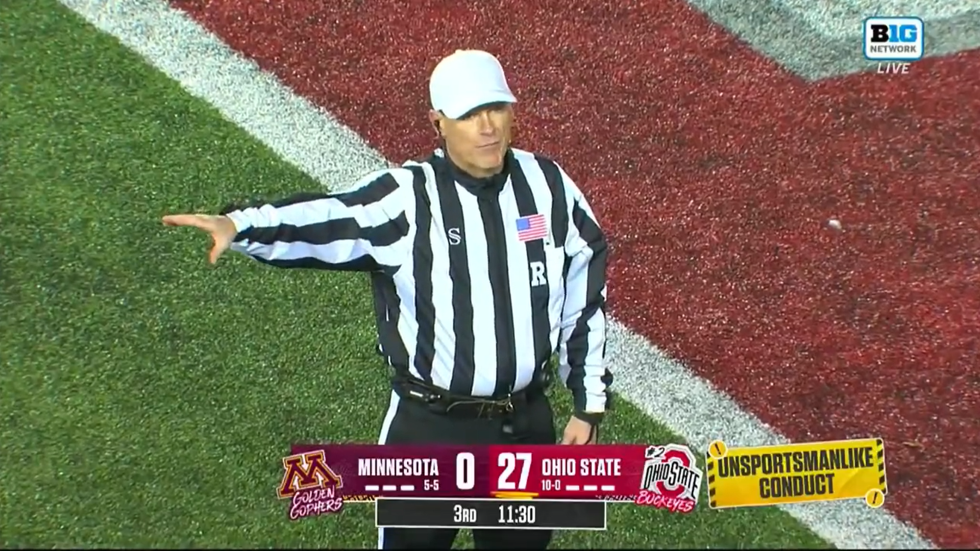Click the 11:30 game clock

pos(517,515)
